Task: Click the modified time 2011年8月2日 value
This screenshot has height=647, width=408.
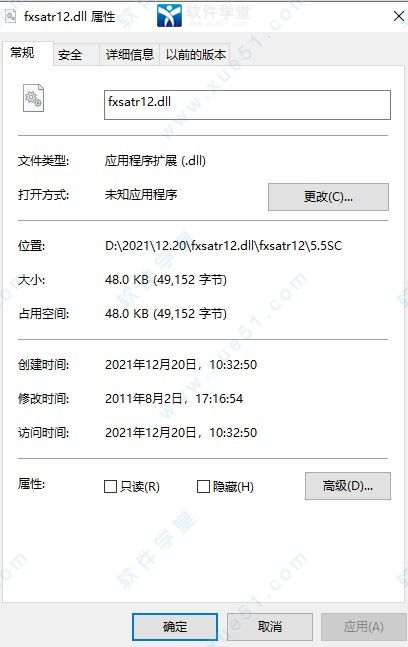Action: click(174, 399)
